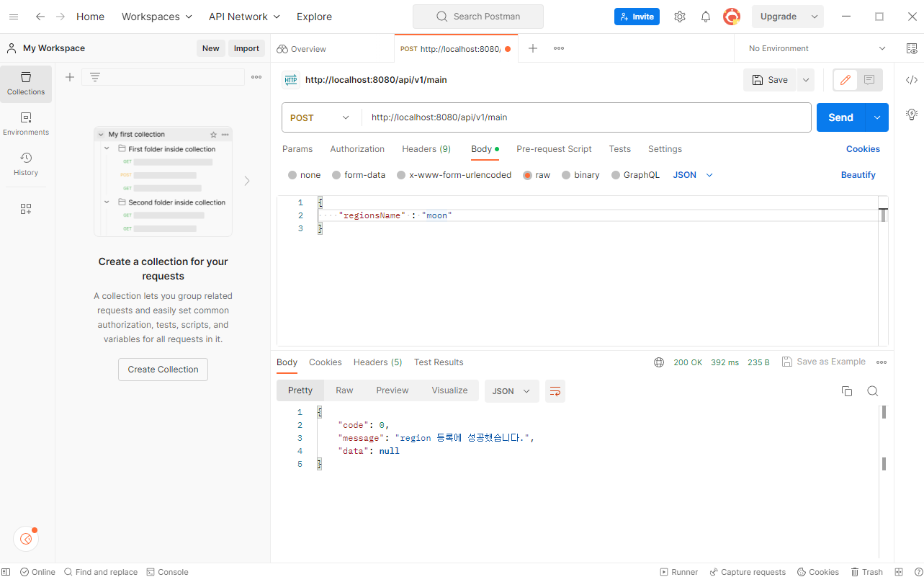The image size is (924, 577).
Task: Toggle two-pane layout icon in status bar
Action: [899, 572]
